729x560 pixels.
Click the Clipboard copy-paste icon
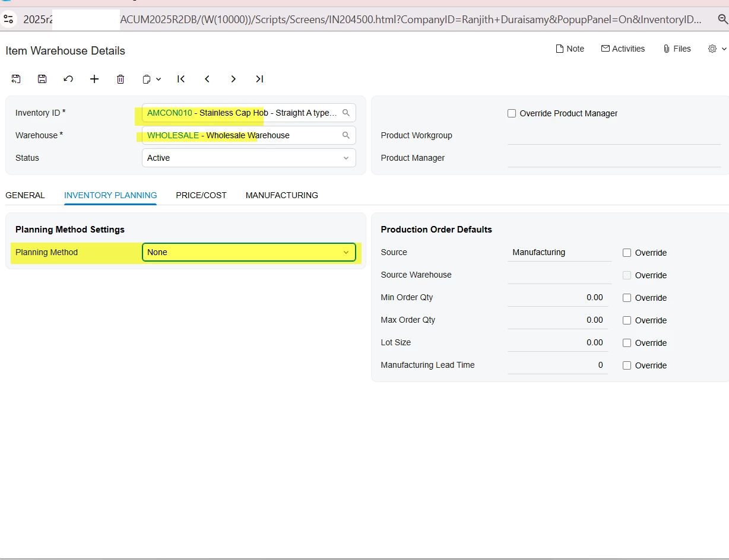coord(147,79)
